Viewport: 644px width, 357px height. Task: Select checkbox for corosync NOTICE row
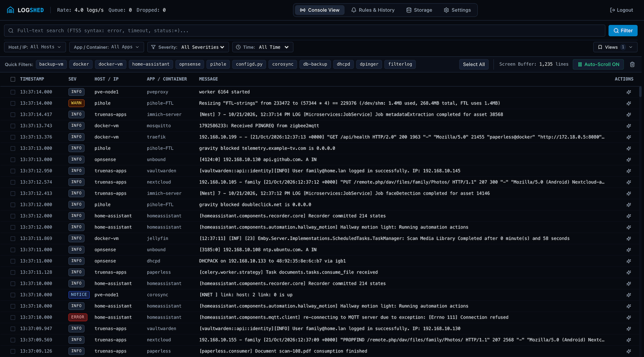[13, 295]
